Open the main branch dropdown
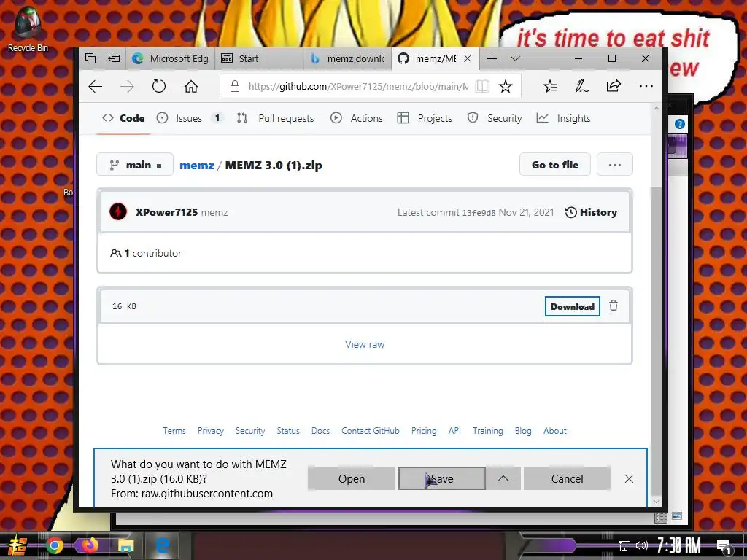This screenshot has height=560, width=747. pos(135,165)
